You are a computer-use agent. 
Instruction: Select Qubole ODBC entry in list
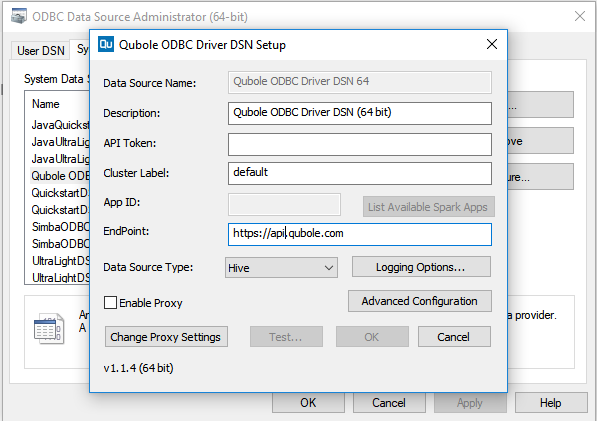60,176
